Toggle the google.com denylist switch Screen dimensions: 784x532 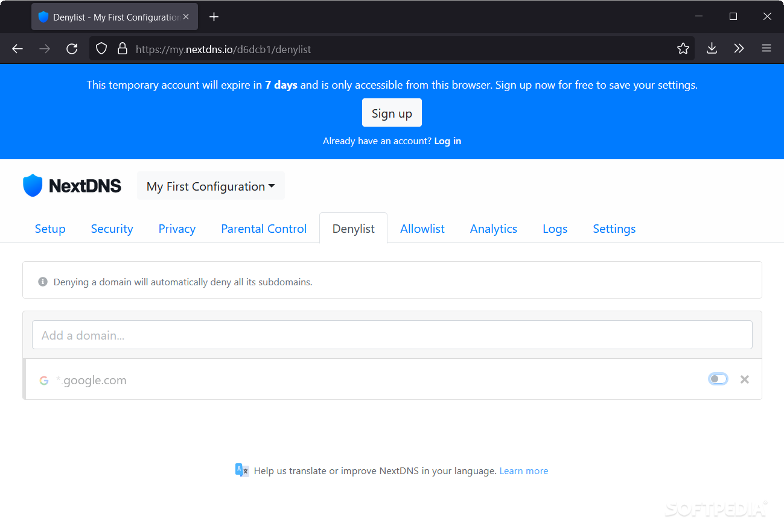pos(718,379)
